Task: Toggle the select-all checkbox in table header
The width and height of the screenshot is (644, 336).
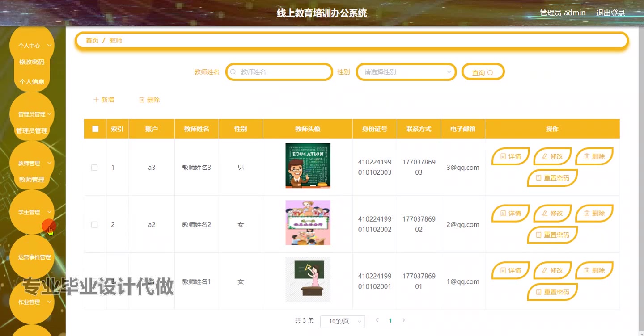Action: [95, 129]
